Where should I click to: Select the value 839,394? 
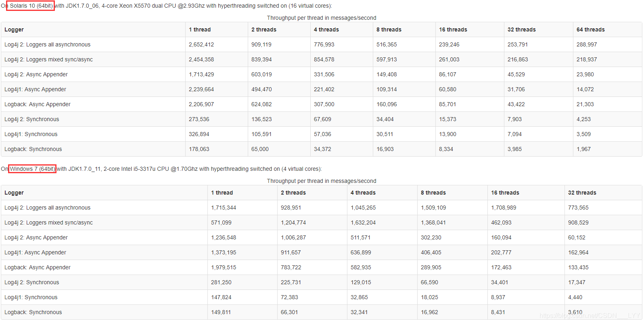[261, 59]
